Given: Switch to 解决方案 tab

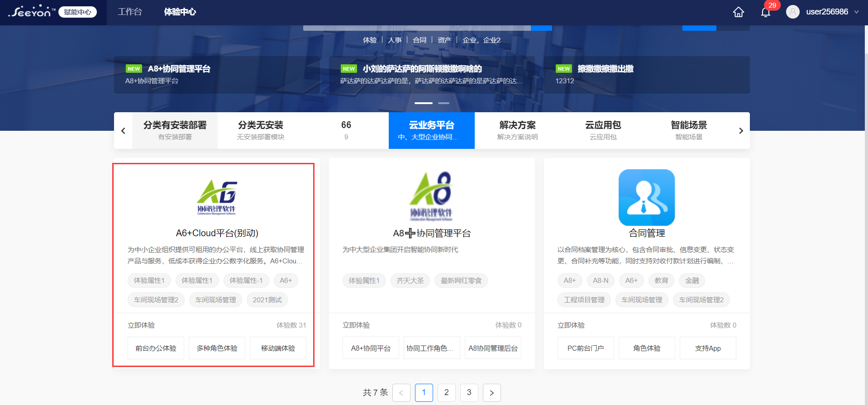Looking at the screenshot, I should point(517,130).
